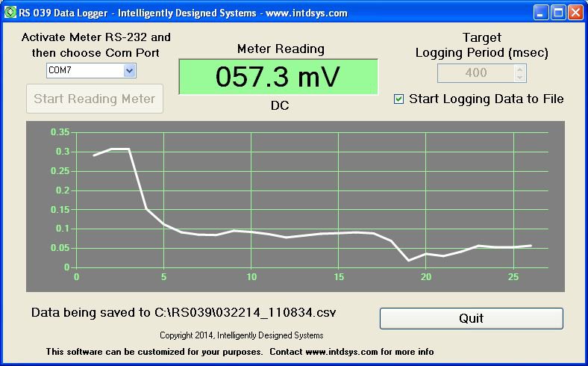This screenshot has height=366, width=588.
Task: Click the RS 039 app icon in title bar
Action: click(x=10, y=13)
